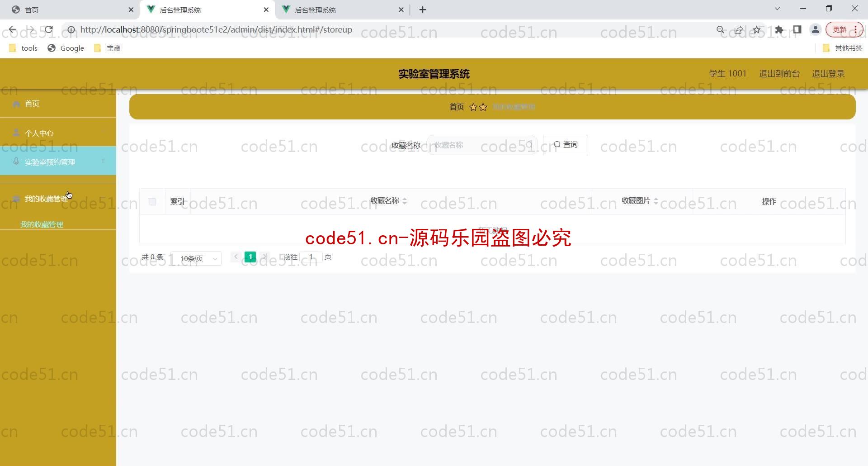Viewport: 868px width, 466px height.
Task: Click the 索引 column header
Action: pos(177,202)
